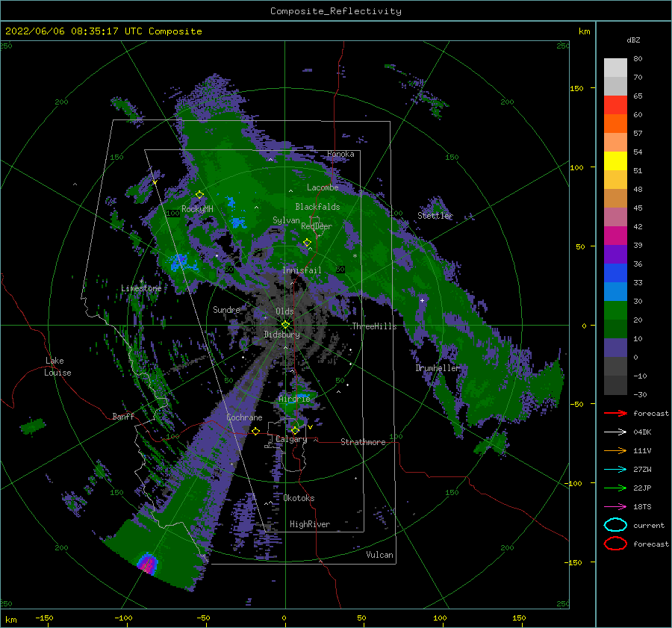The image size is (672, 628).
Task: Click the magenta swatch in the dBZ scale
Action: (615, 235)
